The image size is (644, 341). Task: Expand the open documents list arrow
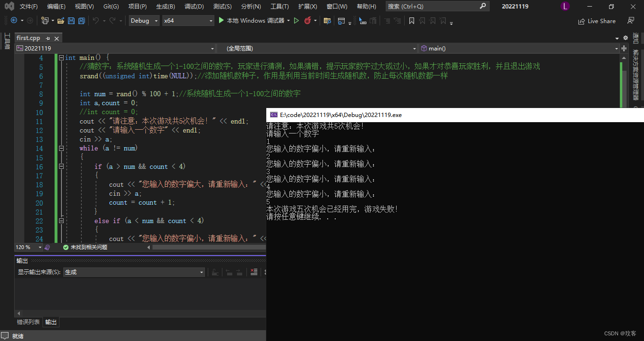click(x=617, y=38)
